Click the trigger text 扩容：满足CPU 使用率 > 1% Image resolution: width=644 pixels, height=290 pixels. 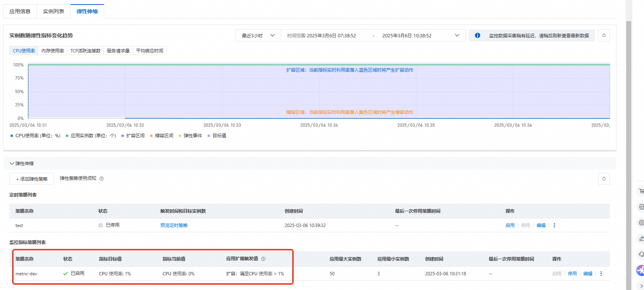point(255,274)
